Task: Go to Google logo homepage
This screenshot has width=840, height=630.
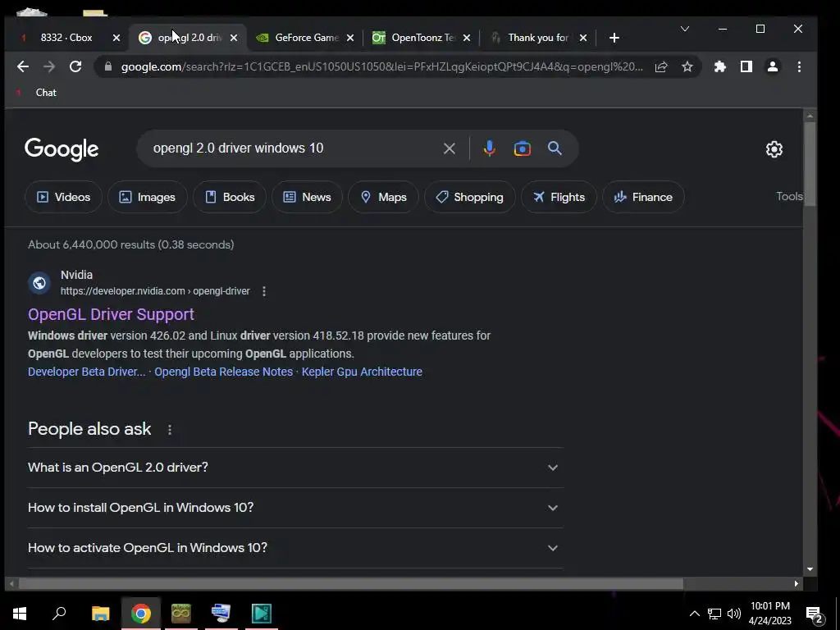Action: (x=62, y=149)
